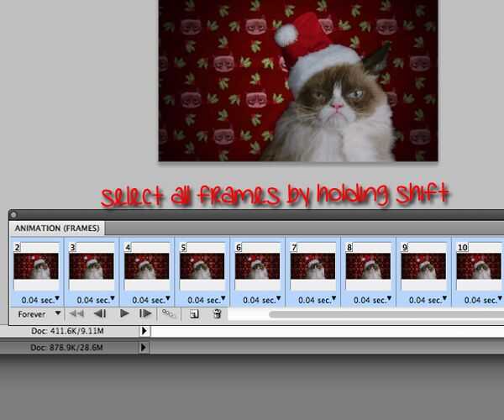Select frame 6 thumbnail
504x420 pixels.
click(258, 266)
